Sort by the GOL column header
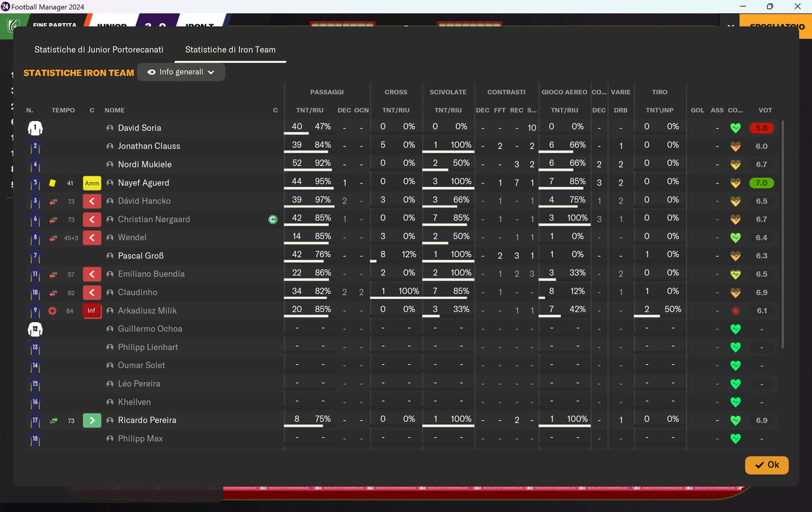 [697, 110]
